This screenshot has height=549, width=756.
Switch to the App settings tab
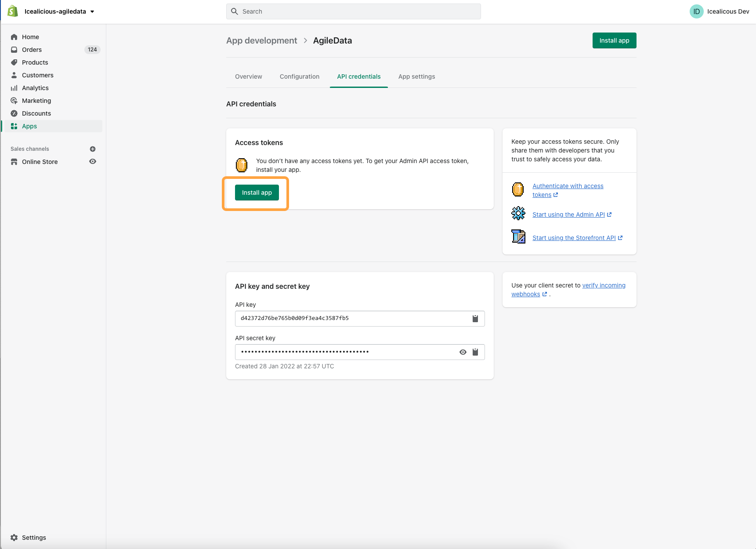pos(417,76)
